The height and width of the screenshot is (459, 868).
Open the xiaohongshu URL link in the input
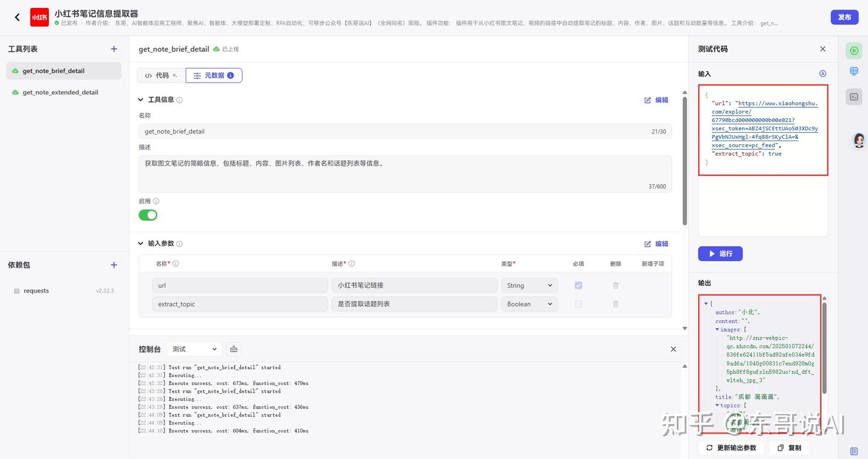point(766,124)
